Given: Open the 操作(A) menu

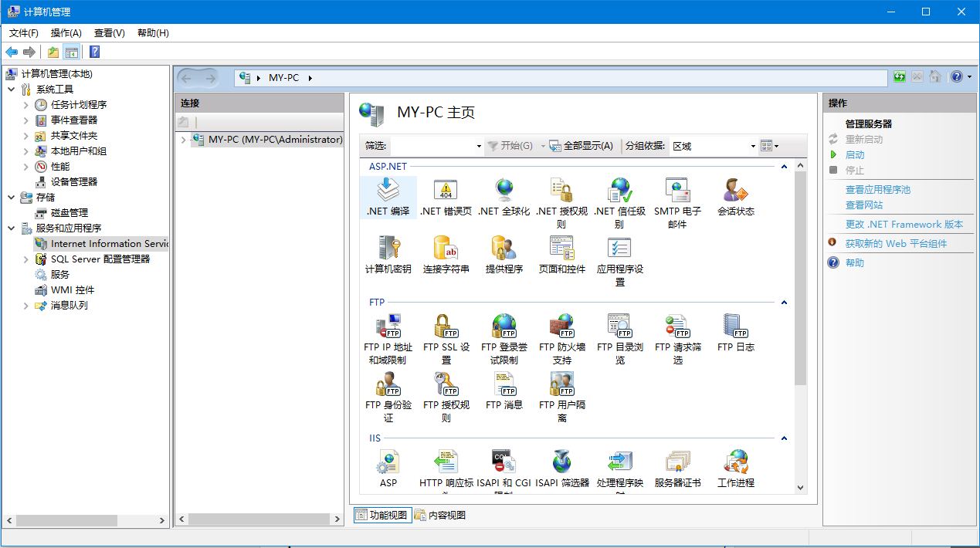Looking at the screenshot, I should tap(66, 32).
